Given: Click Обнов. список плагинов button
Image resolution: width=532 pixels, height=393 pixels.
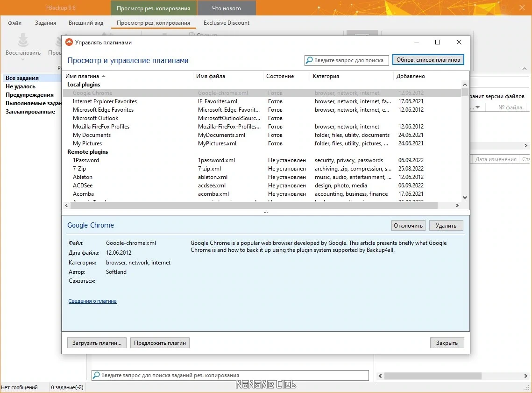Looking at the screenshot, I should [428, 60].
